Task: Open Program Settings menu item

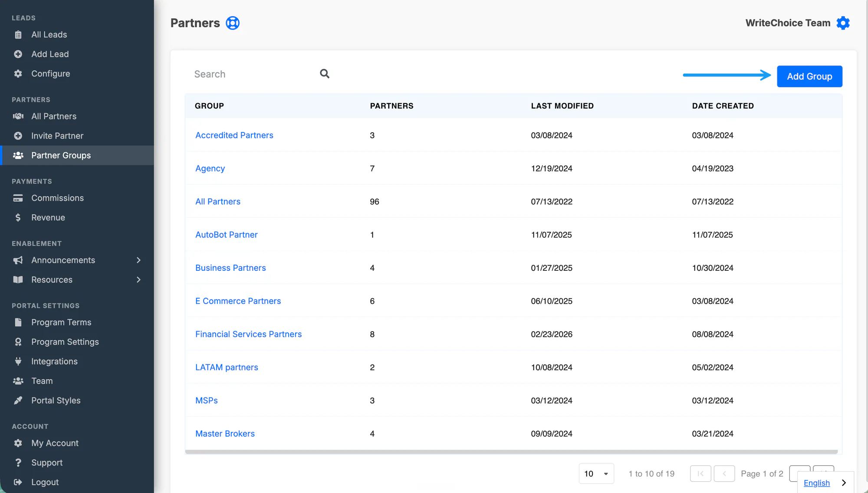Action: pyautogui.click(x=65, y=342)
